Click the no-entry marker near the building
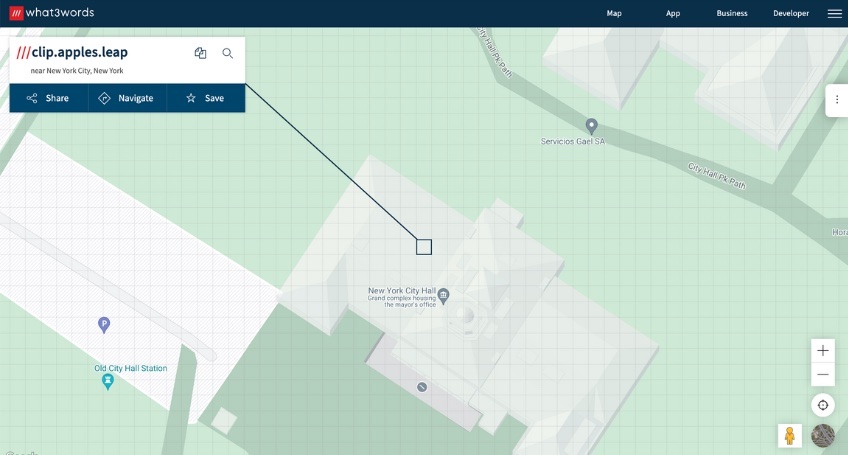Image resolution: width=848 pixels, height=455 pixels. pyautogui.click(x=422, y=387)
